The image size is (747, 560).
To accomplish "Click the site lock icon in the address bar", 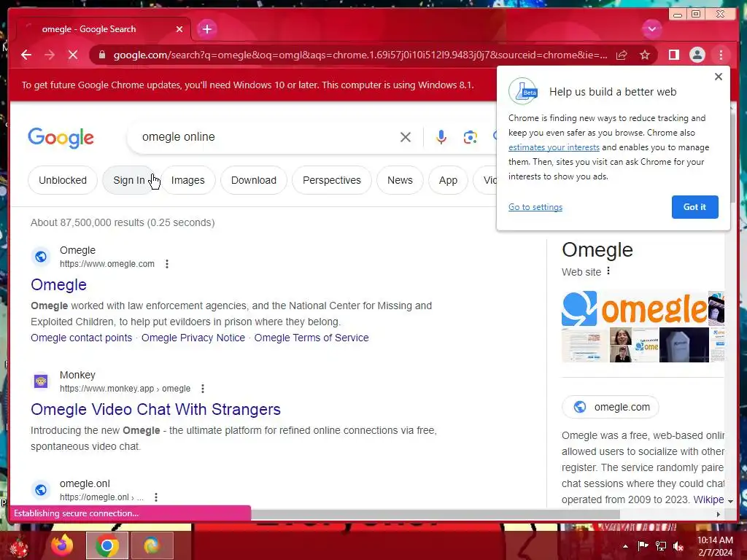I will [x=101, y=55].
